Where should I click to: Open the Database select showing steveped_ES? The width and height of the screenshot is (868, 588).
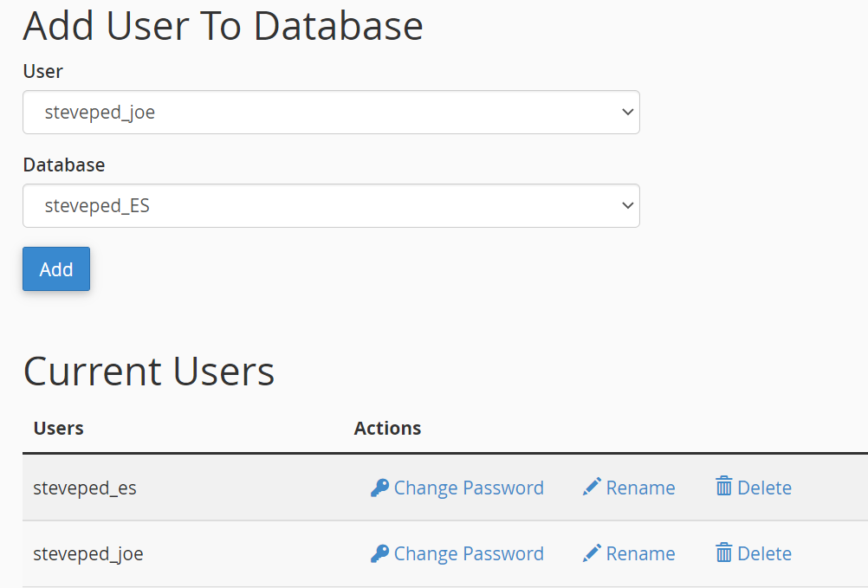329,206
